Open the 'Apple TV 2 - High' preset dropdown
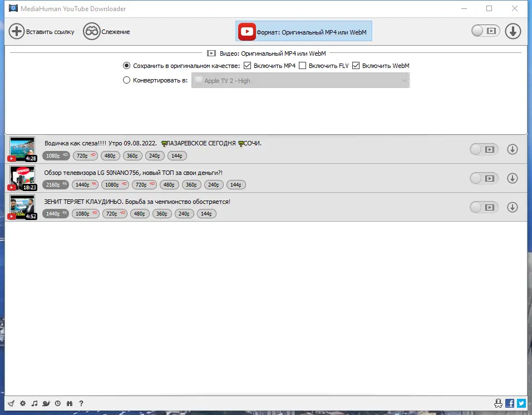Screen dimensions: 532x415 coord(301,80)
